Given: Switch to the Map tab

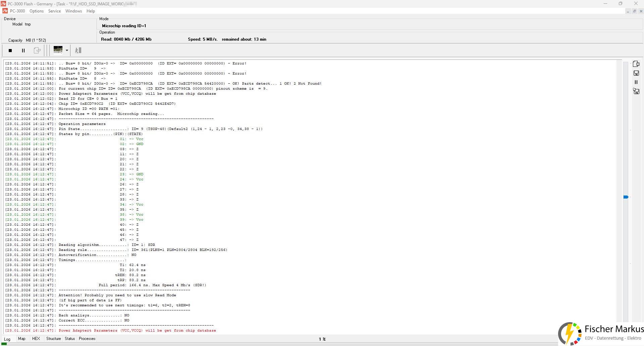Looking at the screenshot, I should (x=22, y=339).
